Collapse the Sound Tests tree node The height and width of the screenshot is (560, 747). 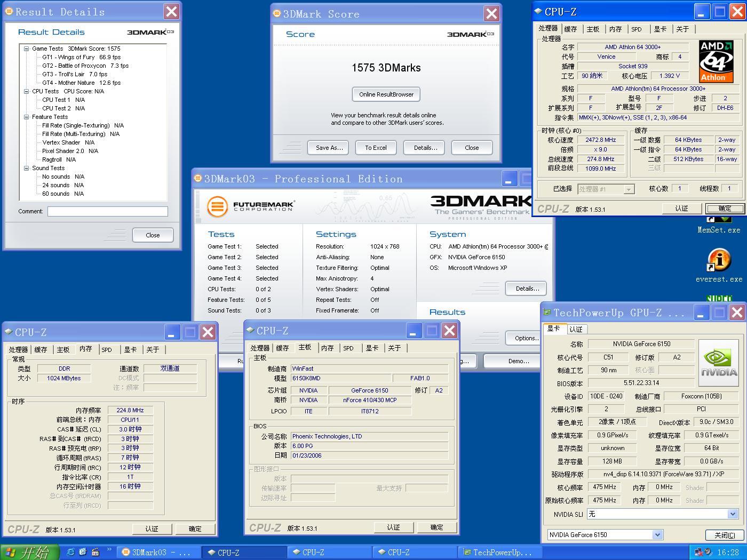(x=26, y=168)
